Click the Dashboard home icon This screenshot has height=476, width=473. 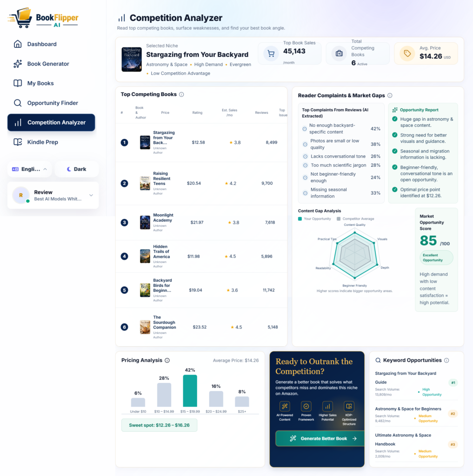click(18, 44)
